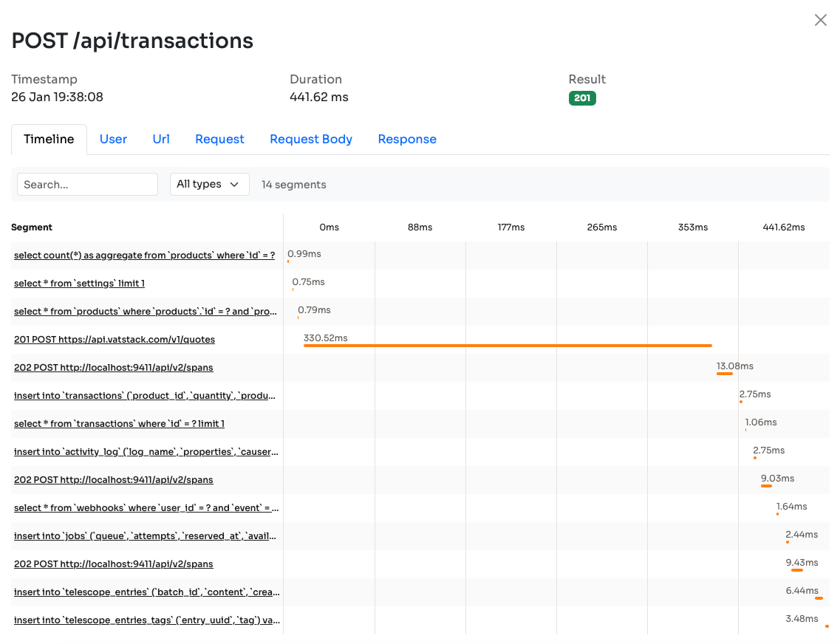Screen dimensions: 840x644
Task: Click the 1.64ms duration label
Action: [792, 507]
